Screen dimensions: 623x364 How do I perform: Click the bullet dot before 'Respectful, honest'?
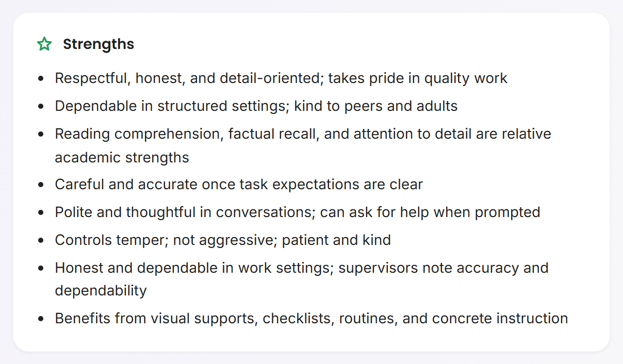tap(41, 79)
